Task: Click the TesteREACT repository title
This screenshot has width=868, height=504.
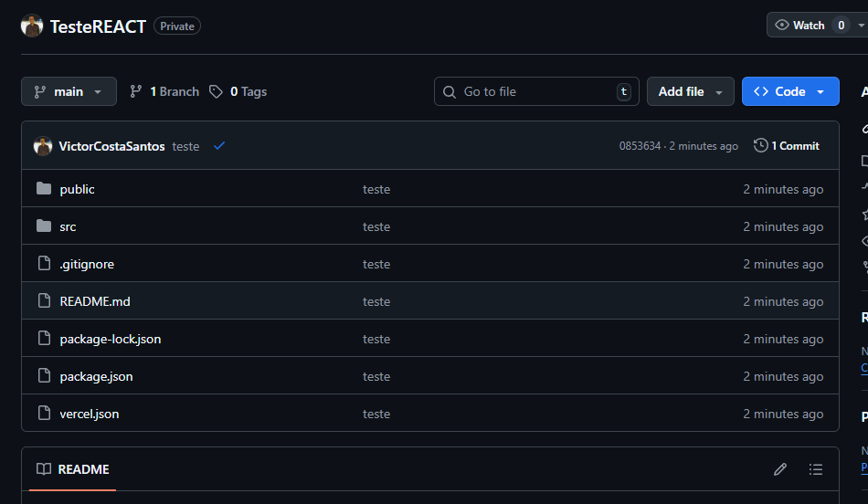Action: coord(98,26)
